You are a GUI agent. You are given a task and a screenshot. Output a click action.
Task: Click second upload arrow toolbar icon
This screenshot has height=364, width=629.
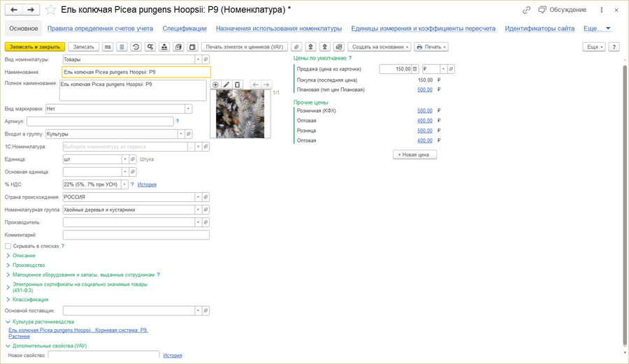click(324, 47)
